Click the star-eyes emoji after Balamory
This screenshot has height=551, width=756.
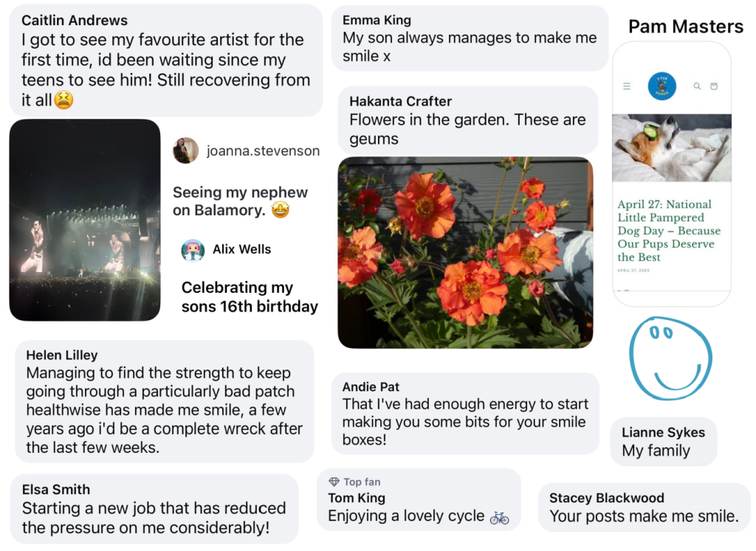coord(280,211)
